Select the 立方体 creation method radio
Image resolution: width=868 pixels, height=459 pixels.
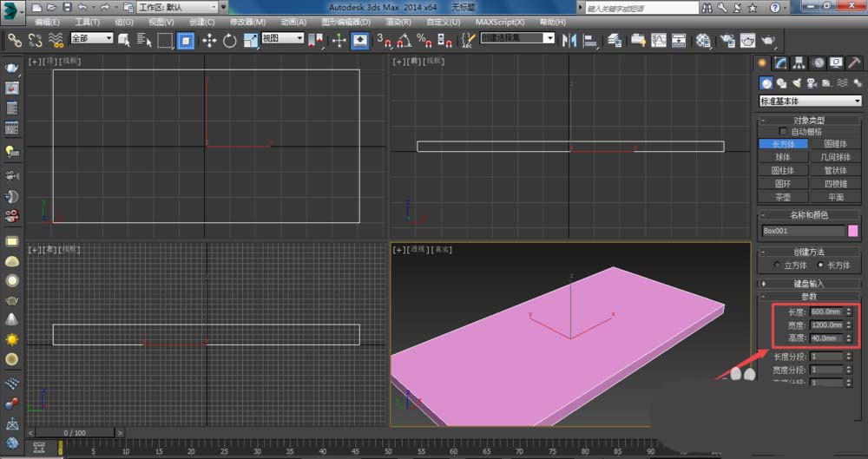(777, 265)
